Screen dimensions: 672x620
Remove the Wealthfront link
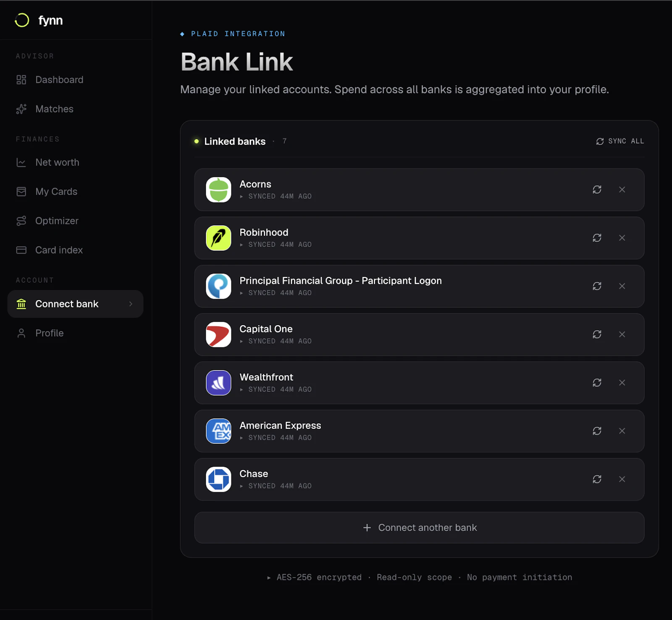point(622,383)
